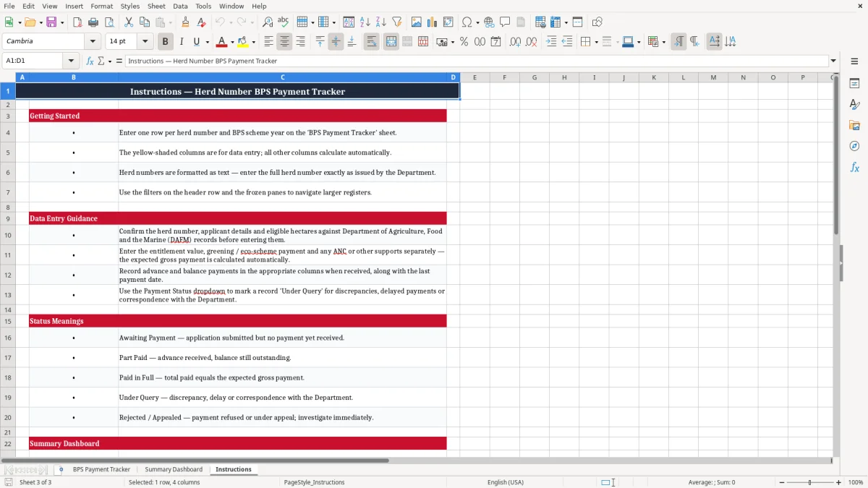Click the Delete Decimal Place icon
This screenshot has height=488, width=868.
[531, 42]
